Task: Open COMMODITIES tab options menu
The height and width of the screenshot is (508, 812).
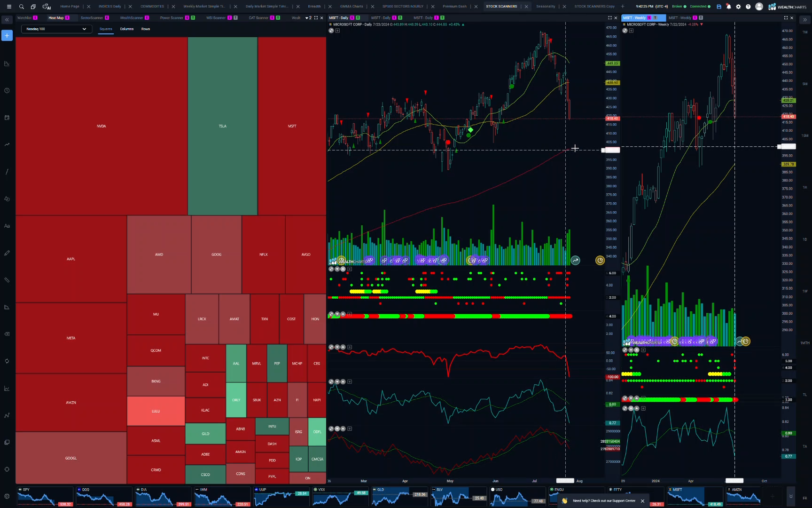Action: coord(168,7)
